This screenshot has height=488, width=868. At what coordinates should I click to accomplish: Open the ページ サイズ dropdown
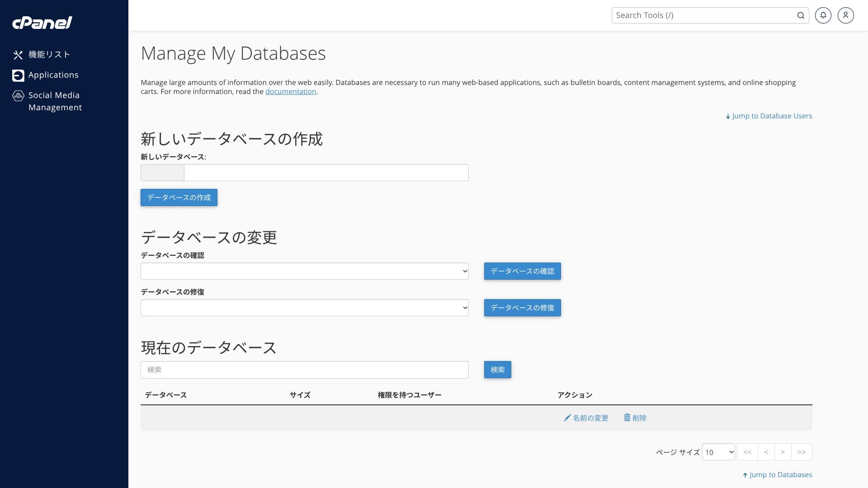(x=718, y=452)
